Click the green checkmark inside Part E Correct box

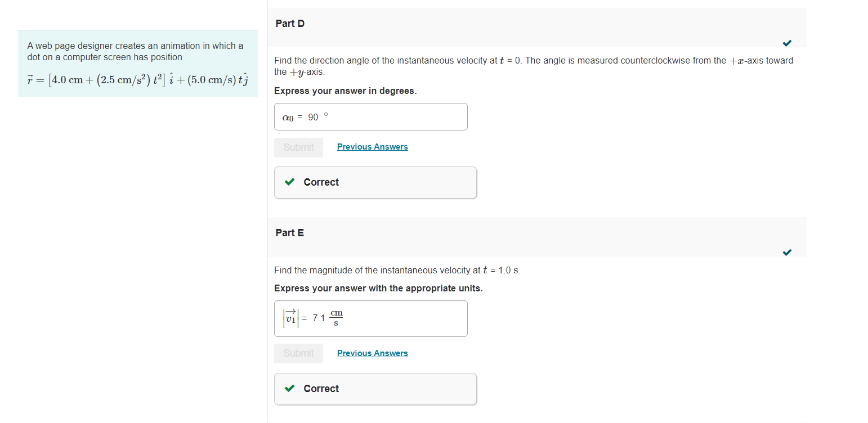click(x=289, y=388)
